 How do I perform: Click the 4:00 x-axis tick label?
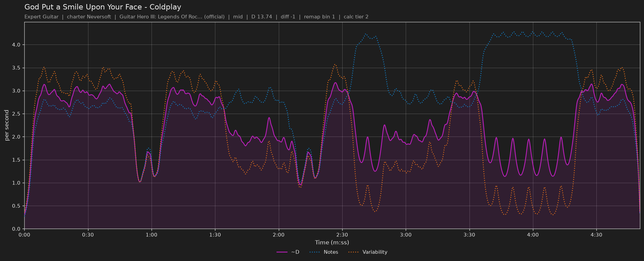point(533,235)
